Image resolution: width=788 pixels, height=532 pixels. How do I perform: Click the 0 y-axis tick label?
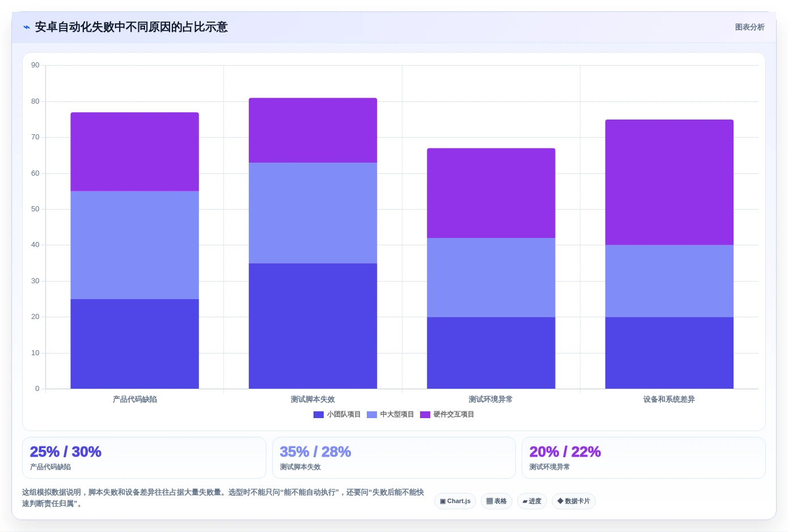tap(37, 389)
